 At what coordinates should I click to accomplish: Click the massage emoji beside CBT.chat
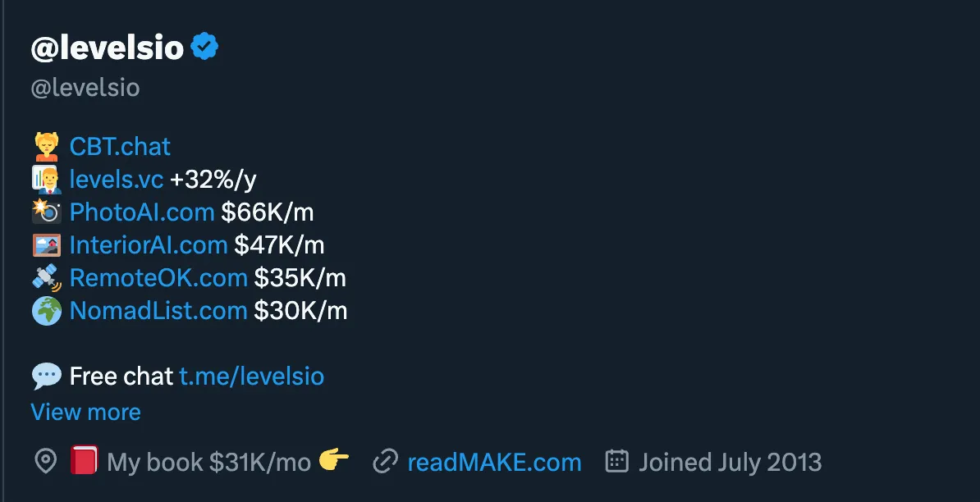[x=47, y=147]
